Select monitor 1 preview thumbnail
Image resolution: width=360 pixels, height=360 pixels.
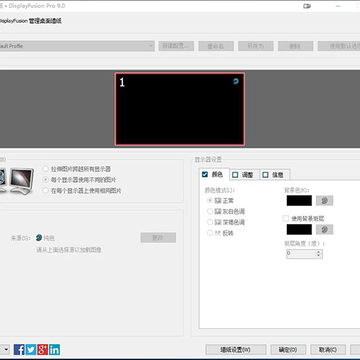click(180, 109)
